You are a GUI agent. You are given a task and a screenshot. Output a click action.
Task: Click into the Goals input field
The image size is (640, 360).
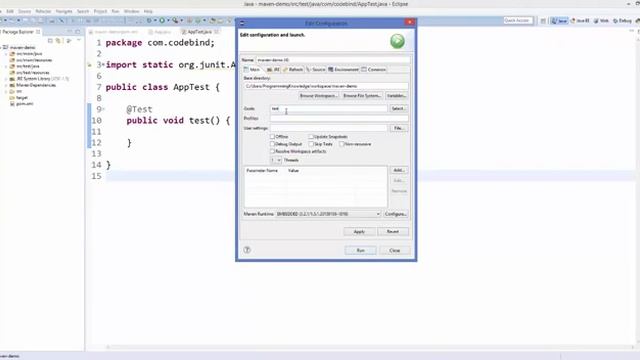click(x=328, y=109)
